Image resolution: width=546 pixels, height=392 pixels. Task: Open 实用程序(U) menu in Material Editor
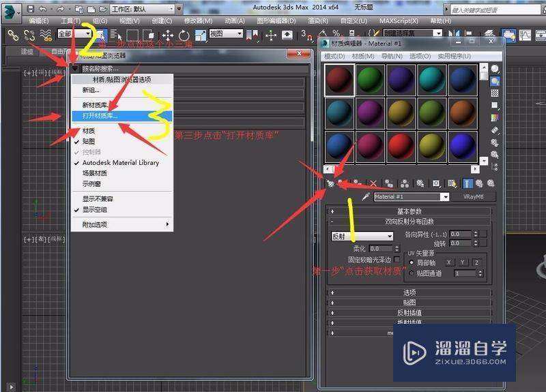[454, 56]
